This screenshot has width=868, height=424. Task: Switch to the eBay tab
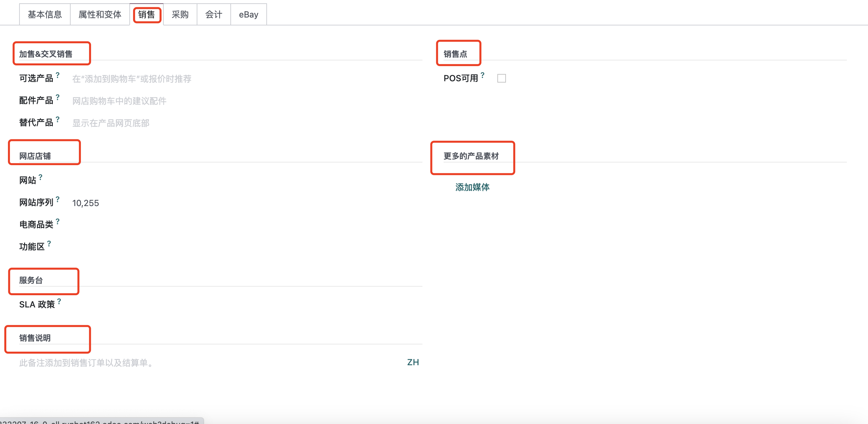pos(249,15)
